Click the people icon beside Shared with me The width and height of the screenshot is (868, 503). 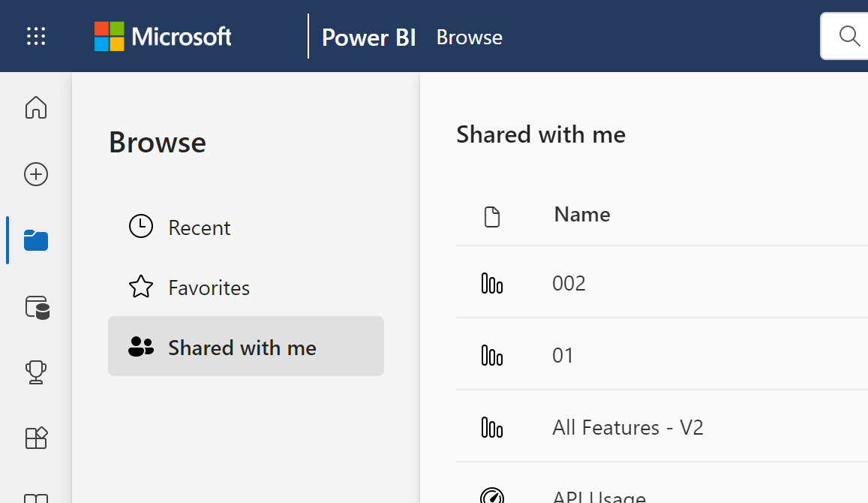[141, 346]
